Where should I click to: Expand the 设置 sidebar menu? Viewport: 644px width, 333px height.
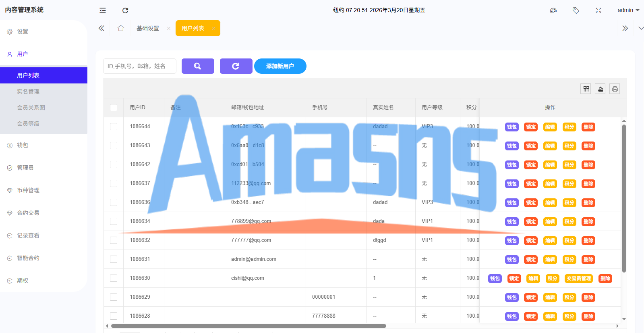coord(43,31)
